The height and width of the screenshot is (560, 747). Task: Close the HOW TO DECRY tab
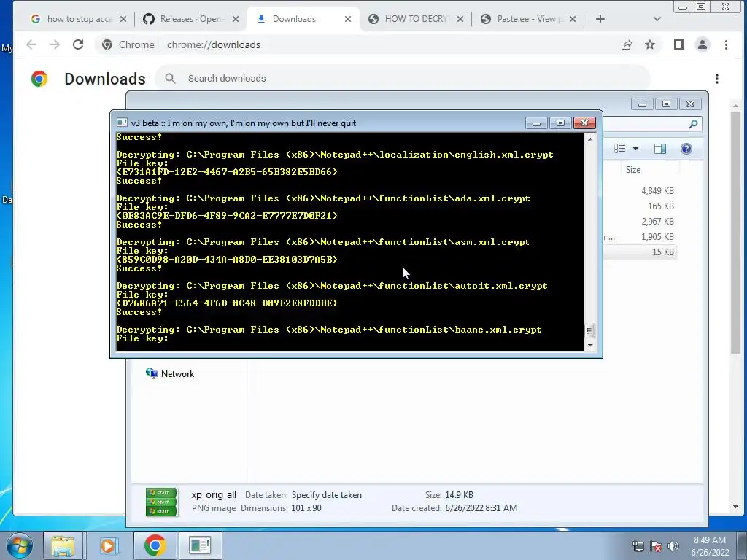click(x=460, y=19)
